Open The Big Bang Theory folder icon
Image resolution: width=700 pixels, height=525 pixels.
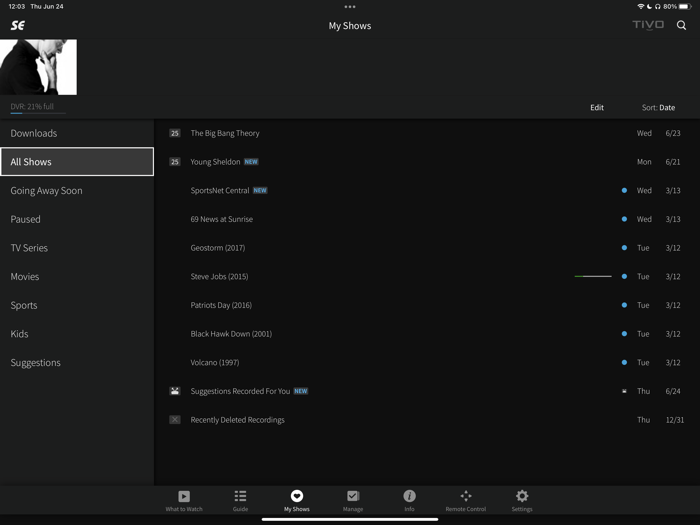175,133
